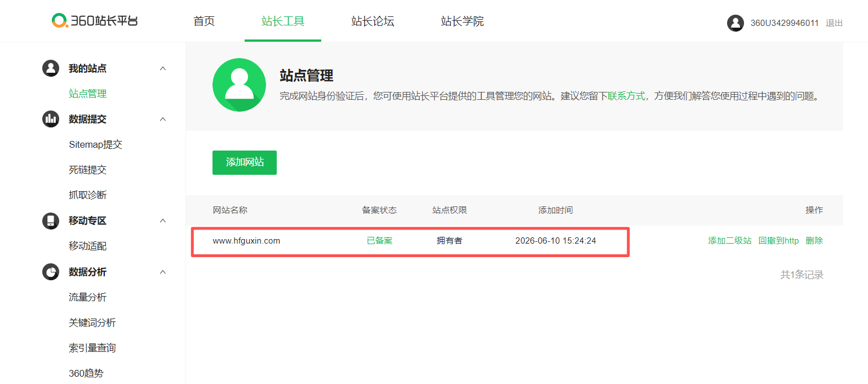Click the 添加网站 button
Viewport: 868px width, 384px height.
point(245,162)
